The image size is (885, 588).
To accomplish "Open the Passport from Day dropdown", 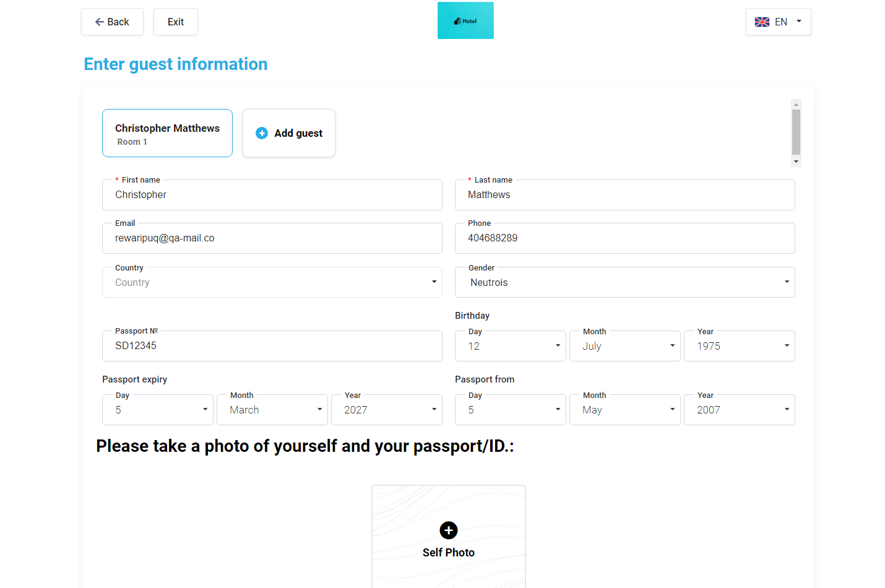I will [x=511, y=410].
